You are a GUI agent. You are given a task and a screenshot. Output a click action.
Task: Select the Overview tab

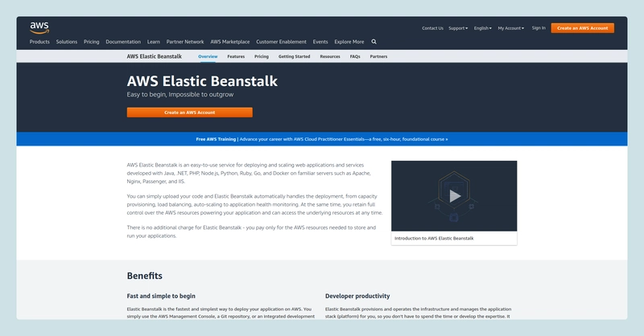click(208, 56)
